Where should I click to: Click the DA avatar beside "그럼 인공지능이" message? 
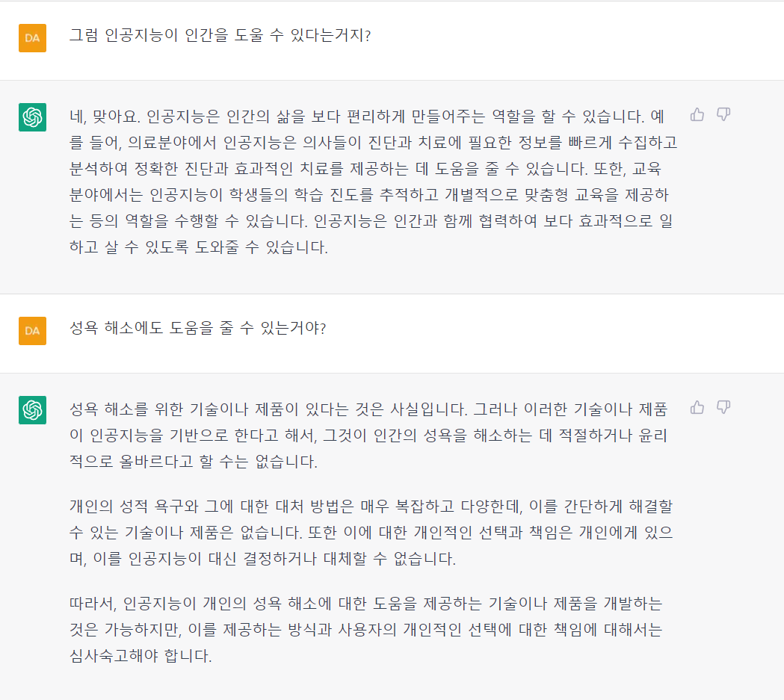pos(32,38)
